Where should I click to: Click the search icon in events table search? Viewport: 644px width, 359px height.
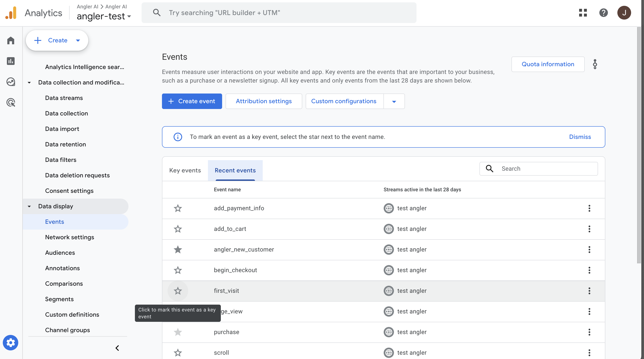tap(490, 169)
